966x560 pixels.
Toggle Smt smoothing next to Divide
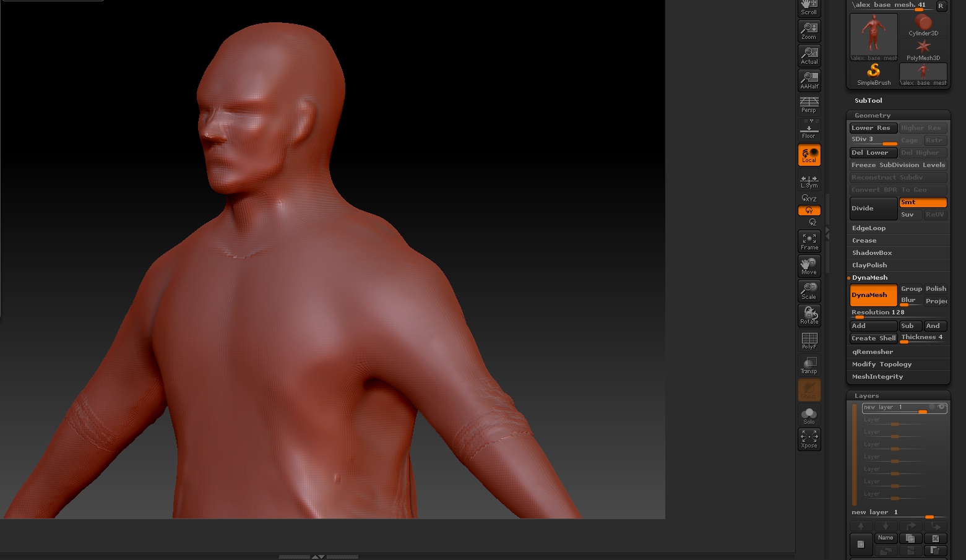point(923,202)
